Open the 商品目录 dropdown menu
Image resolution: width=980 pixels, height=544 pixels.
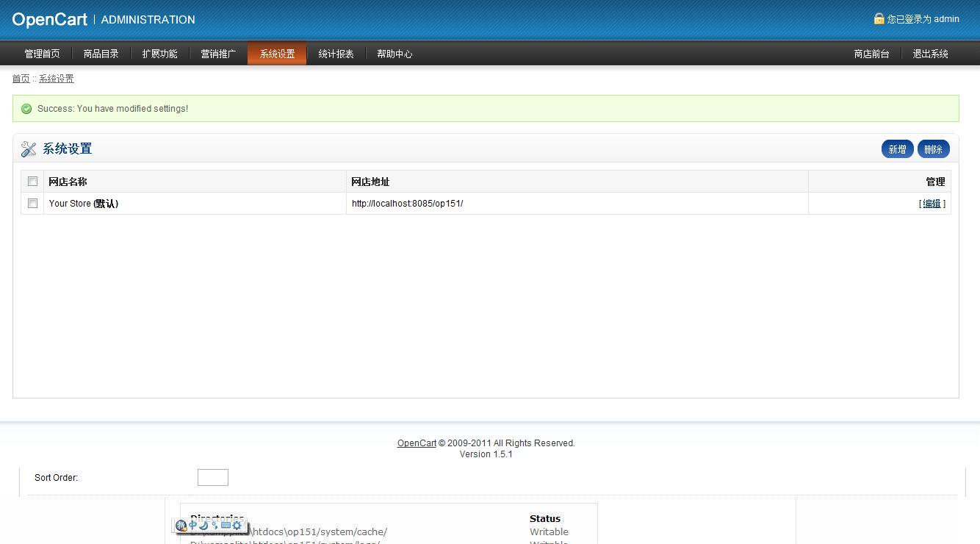pyautogui.click(x=101, y=53)
